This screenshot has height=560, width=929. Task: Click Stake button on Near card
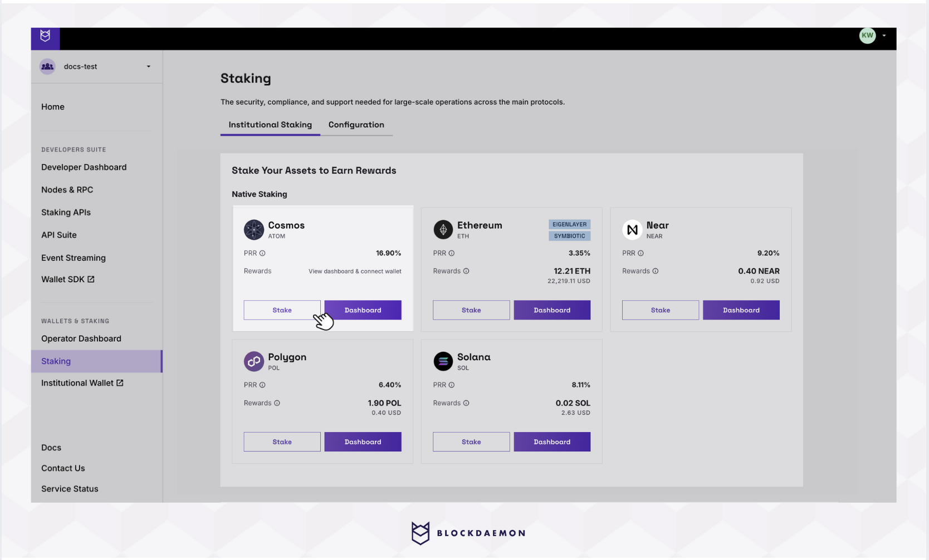(x=661, y=310)
